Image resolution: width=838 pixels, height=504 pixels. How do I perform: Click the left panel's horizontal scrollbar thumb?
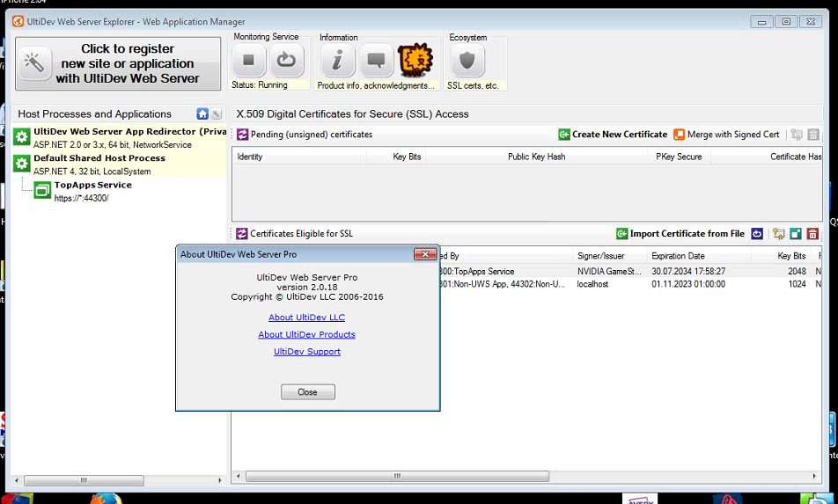tap(84, 480)
